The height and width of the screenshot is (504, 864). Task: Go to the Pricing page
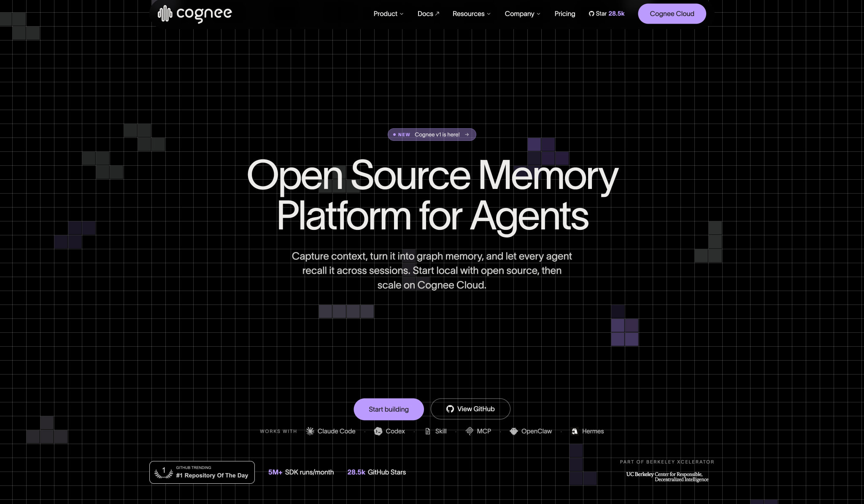click(564, 14)
